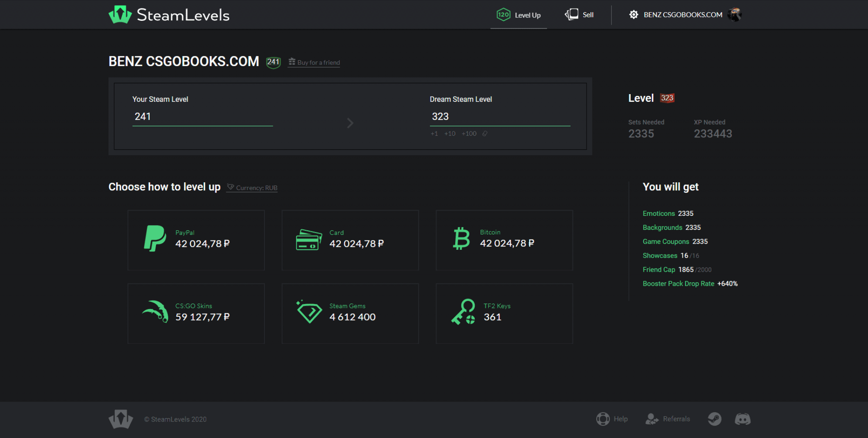Add +10 to dream level
868x438 pixels.
coord(450,134)
